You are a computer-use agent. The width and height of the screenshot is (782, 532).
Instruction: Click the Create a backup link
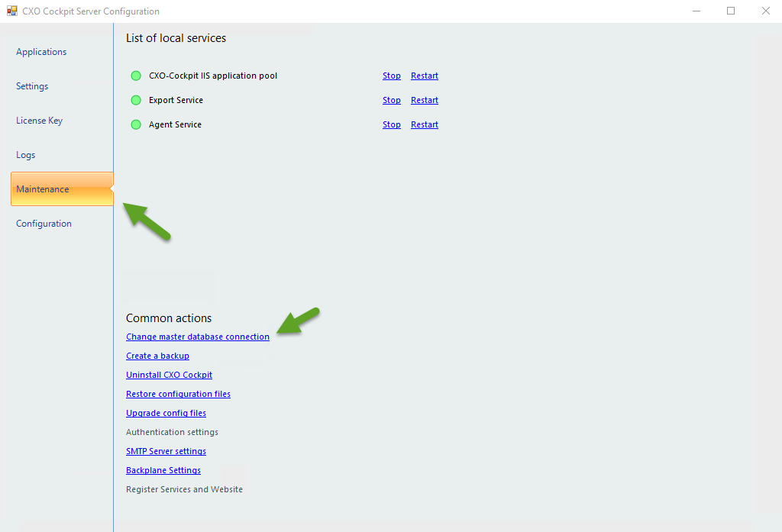click(157, 356)
